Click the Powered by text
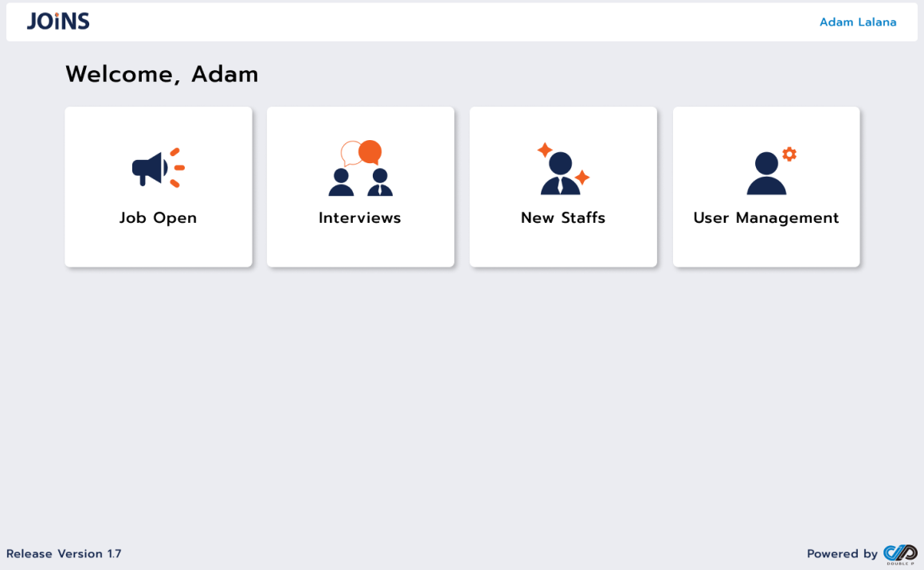Viewport: 924px width, 570px height. [x=842, y=554]
